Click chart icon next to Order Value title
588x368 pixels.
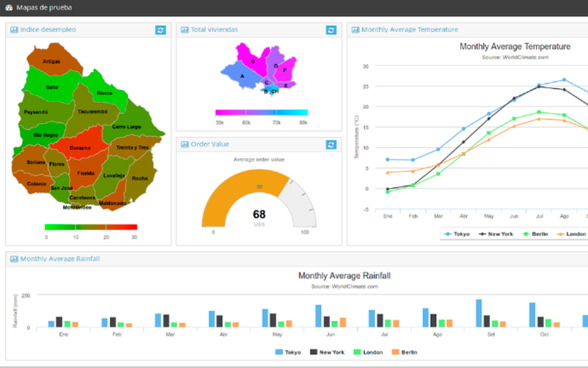(x=185, y=145)
